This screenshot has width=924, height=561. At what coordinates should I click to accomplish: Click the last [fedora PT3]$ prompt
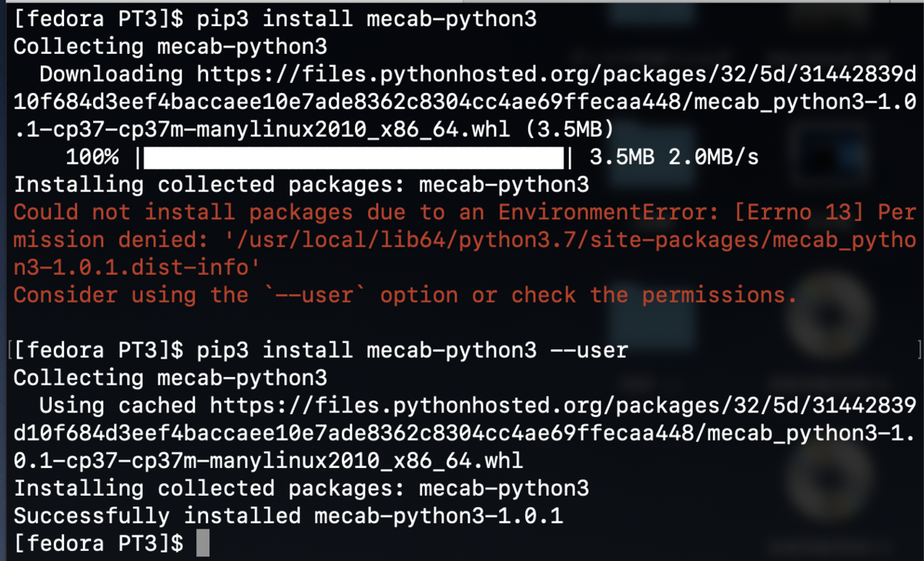click(x=99, y=543)
